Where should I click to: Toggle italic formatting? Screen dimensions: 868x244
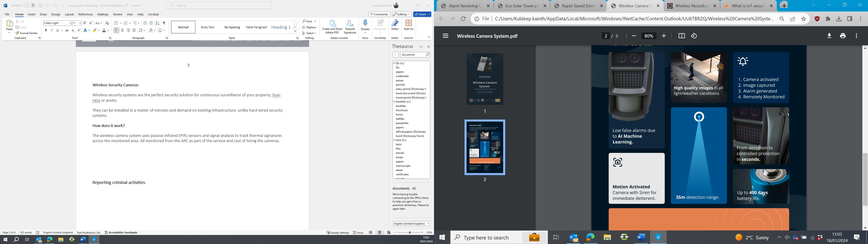click(52, 30)
